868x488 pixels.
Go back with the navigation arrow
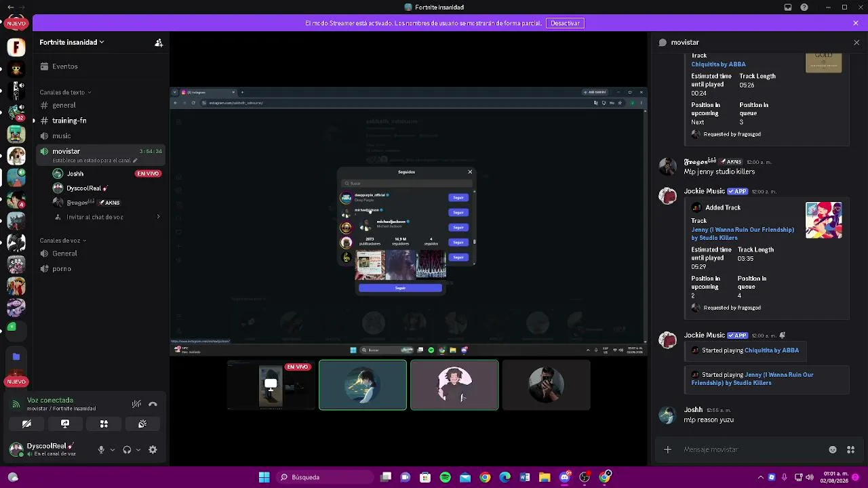(10, 7)
